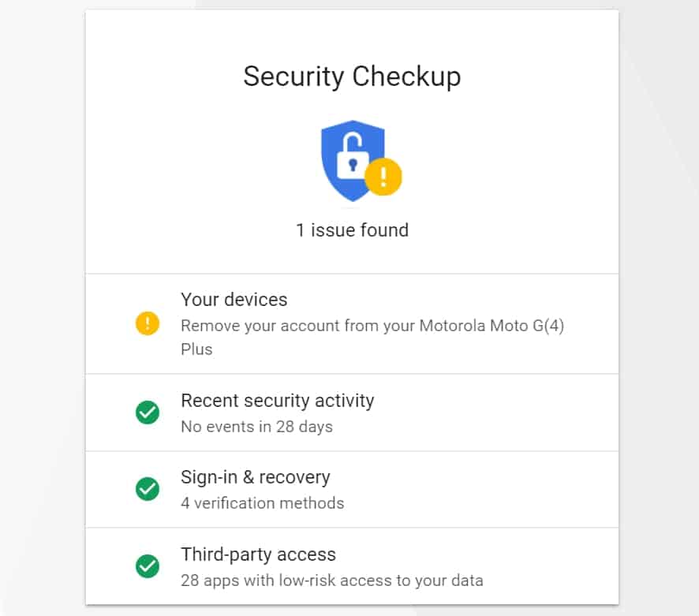Screen dimensions: 699x616
Task: Click the '1 issue found' status text
Action: click(352, 230)
